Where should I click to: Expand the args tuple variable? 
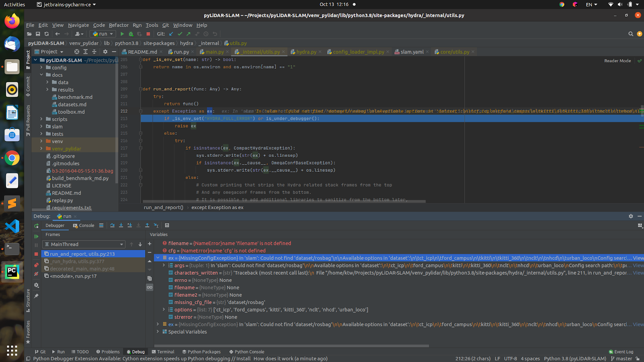(x=164, y=265)
